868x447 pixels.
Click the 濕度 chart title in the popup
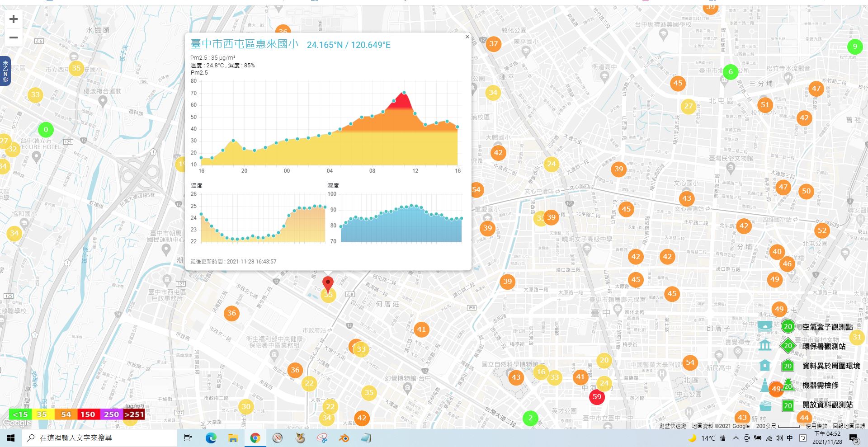(333, 186)
